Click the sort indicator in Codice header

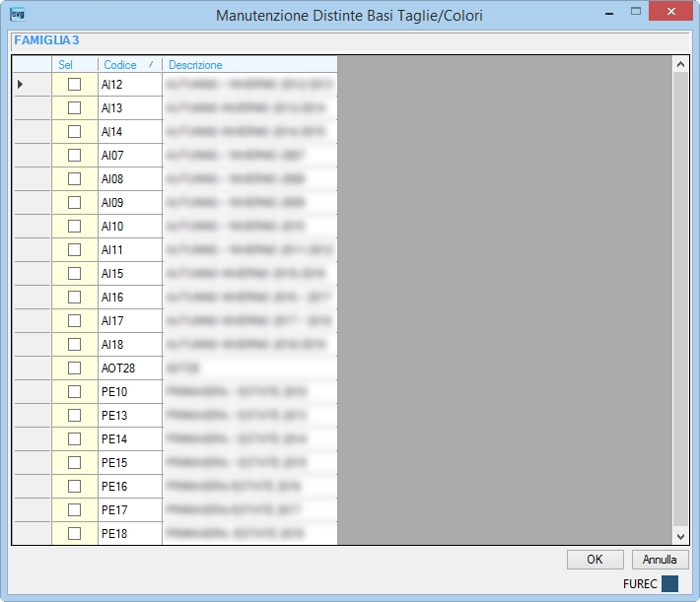tap(151, 65)
